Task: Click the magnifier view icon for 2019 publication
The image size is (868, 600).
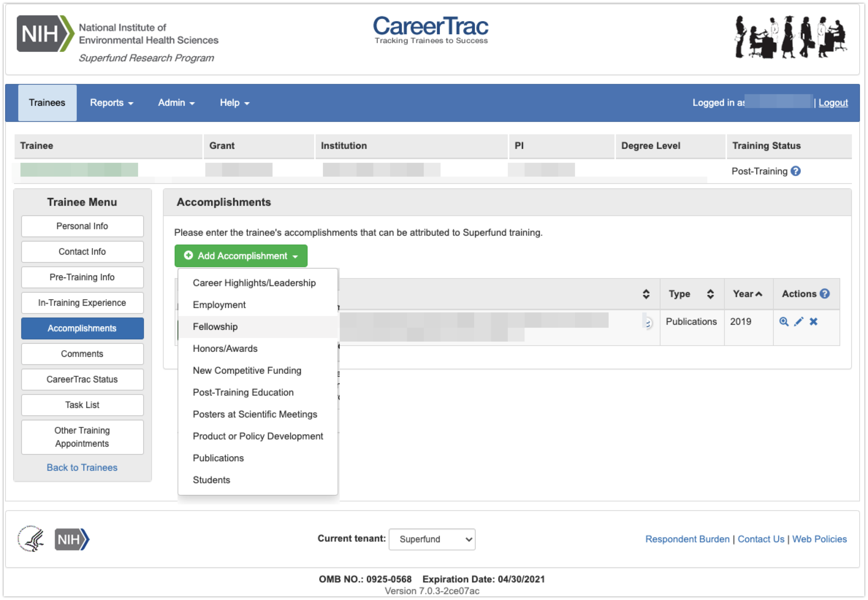Action: tap(784, 322)
